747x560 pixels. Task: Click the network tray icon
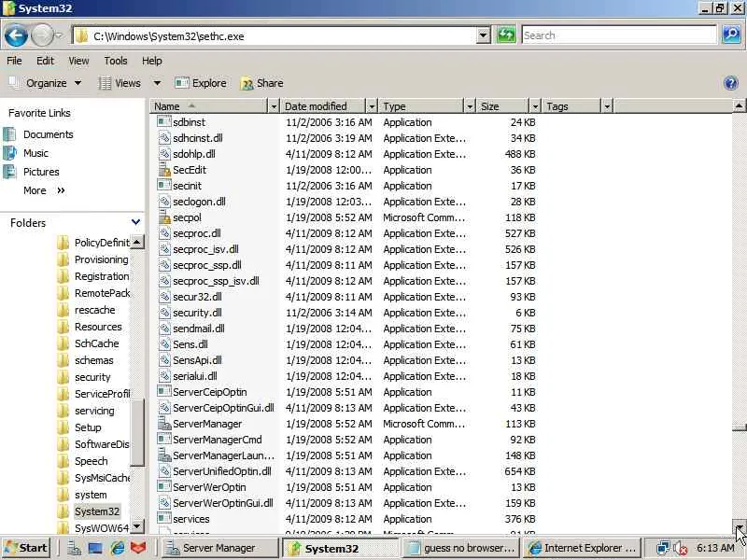click(662, 548)
